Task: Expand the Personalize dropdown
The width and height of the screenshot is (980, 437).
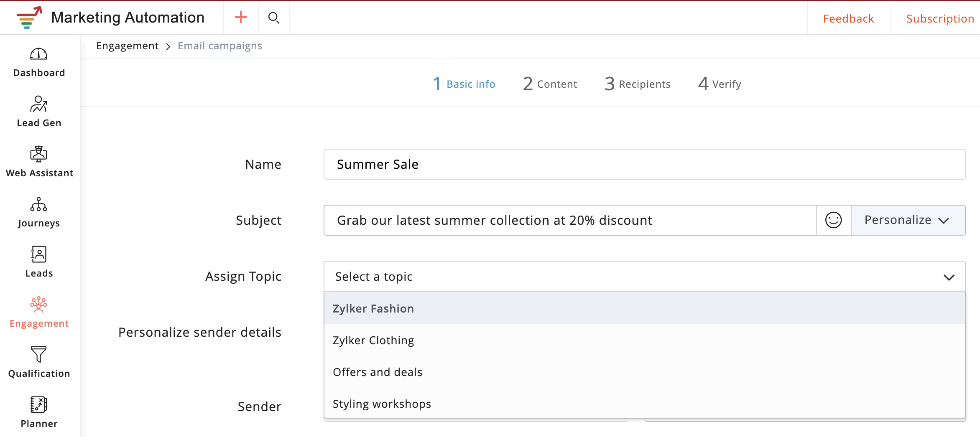Action: 908,220
